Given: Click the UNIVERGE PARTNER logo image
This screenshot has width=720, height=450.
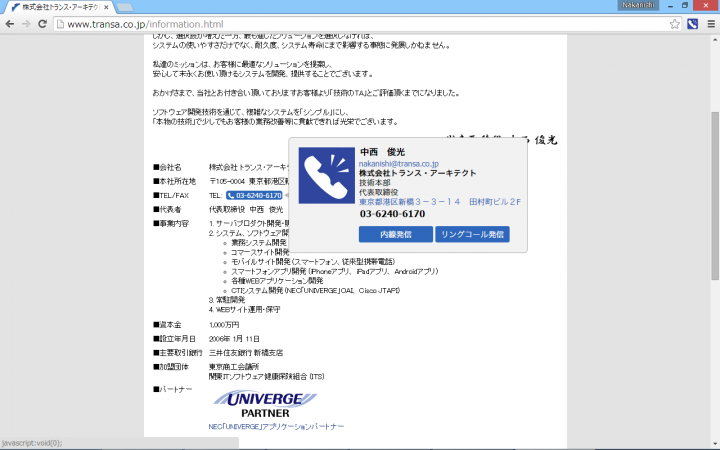Looking at the screenshot, I should pyautogui.click(x=265, y=404).
